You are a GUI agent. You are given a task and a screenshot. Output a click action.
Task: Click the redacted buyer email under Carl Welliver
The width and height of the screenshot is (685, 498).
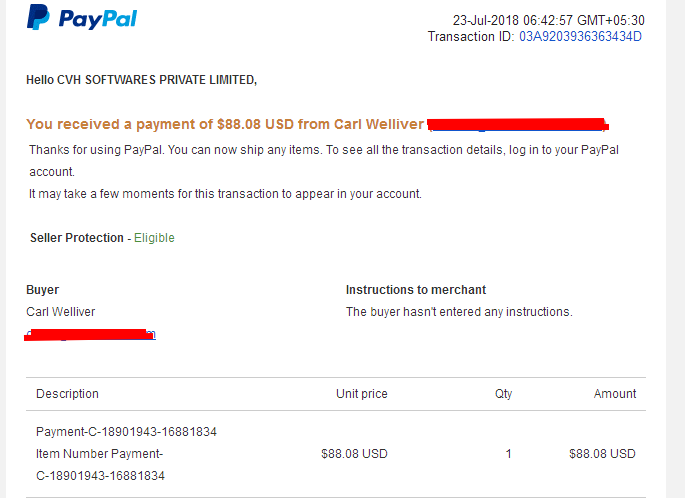pos(90,335)
